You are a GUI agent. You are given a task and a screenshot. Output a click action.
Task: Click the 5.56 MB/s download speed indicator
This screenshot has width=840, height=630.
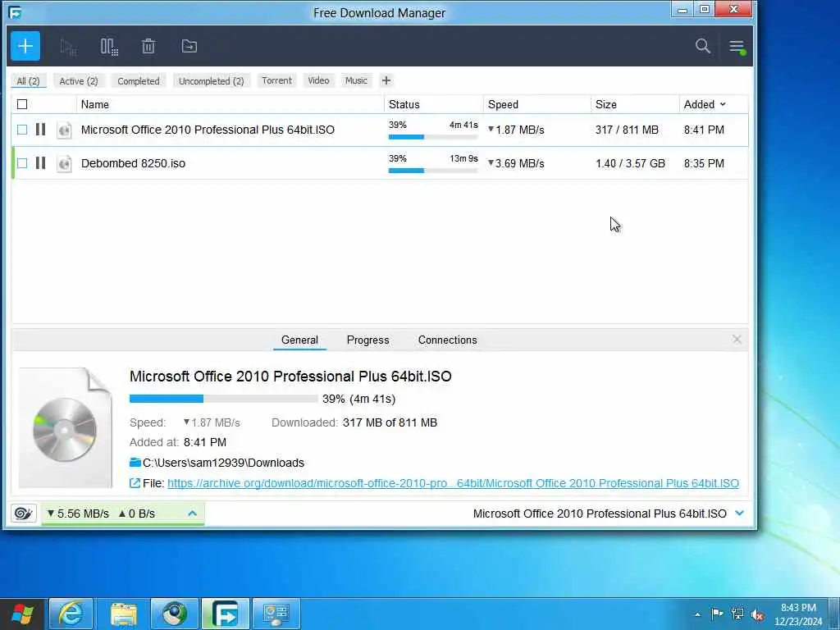[78, 514]
